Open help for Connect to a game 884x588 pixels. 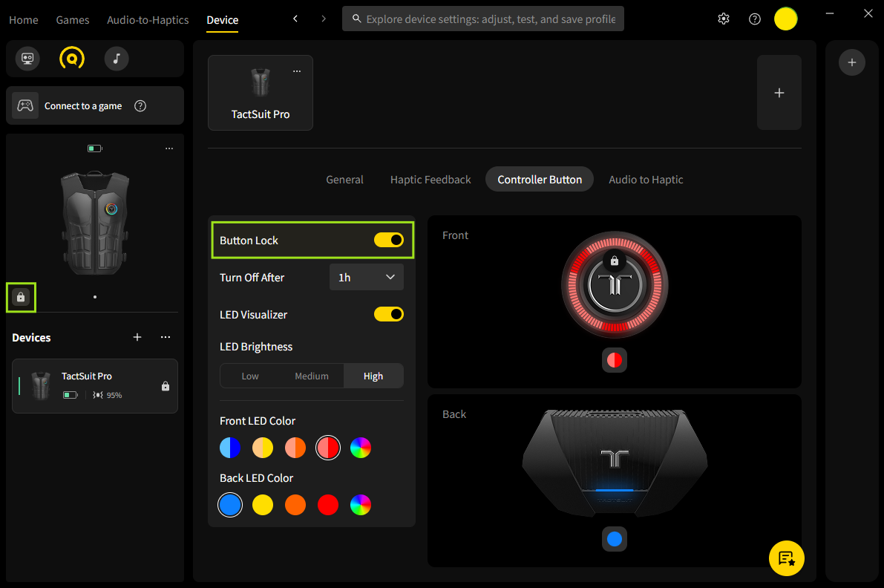140,106
